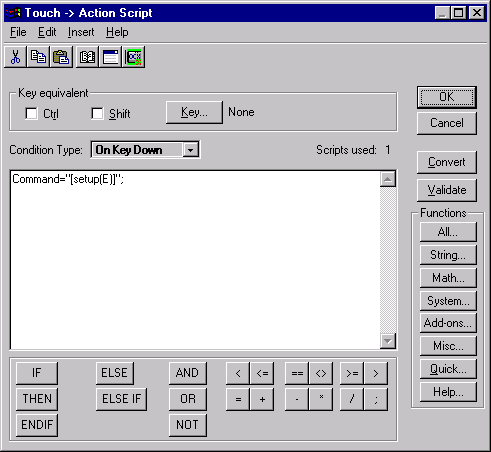Click the window toolbar icon

point(110,57)
